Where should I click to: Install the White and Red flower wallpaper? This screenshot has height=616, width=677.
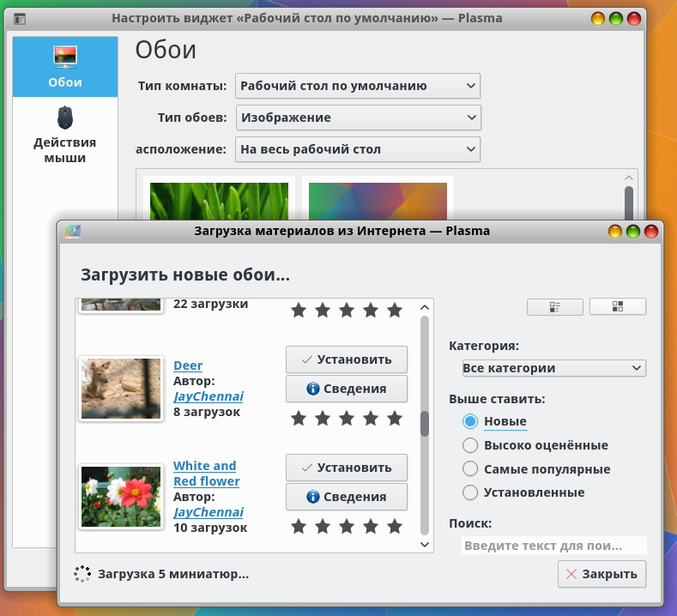coord(347,468)
